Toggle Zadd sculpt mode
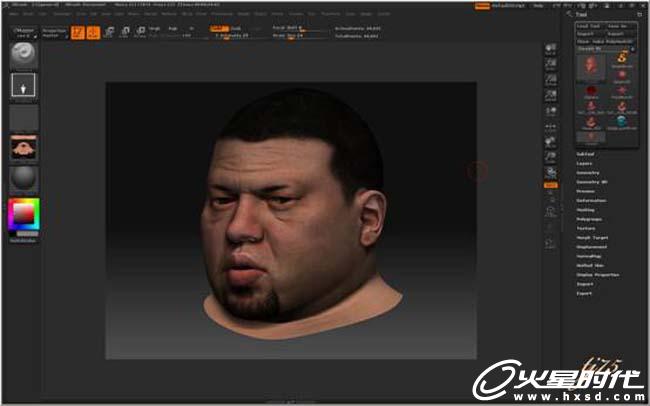The height and width of the screenshot is (406, 650). 219,29
